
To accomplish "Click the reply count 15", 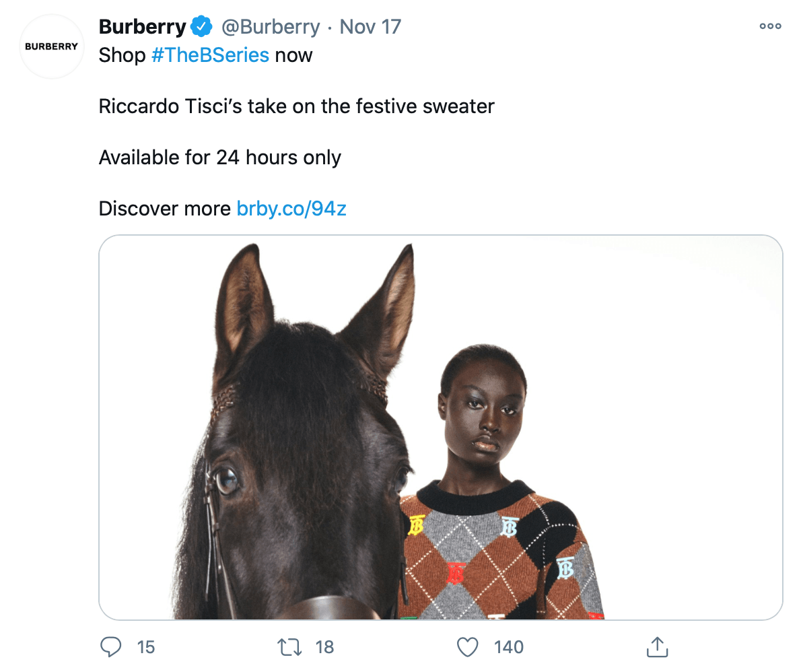I will point(145,647).
